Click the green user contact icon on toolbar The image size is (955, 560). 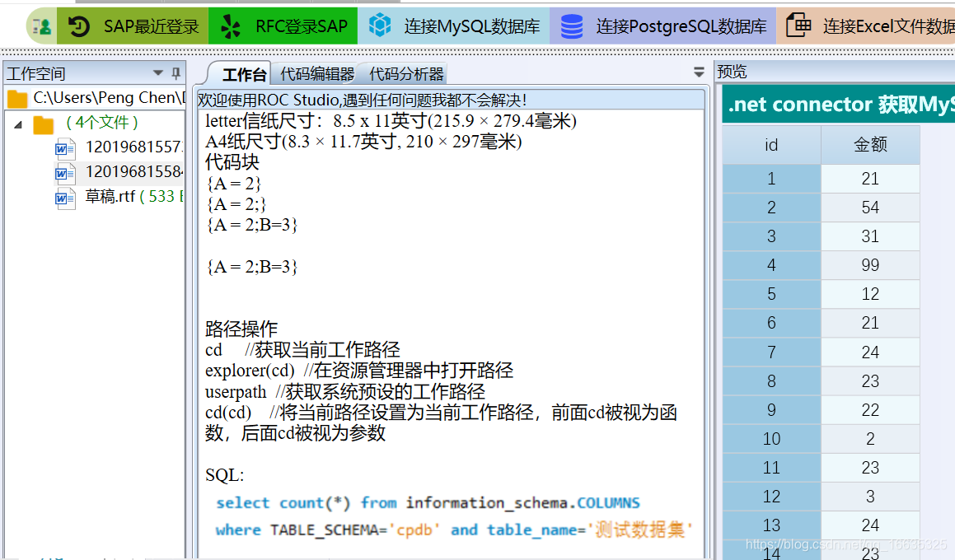coord(40,26)
